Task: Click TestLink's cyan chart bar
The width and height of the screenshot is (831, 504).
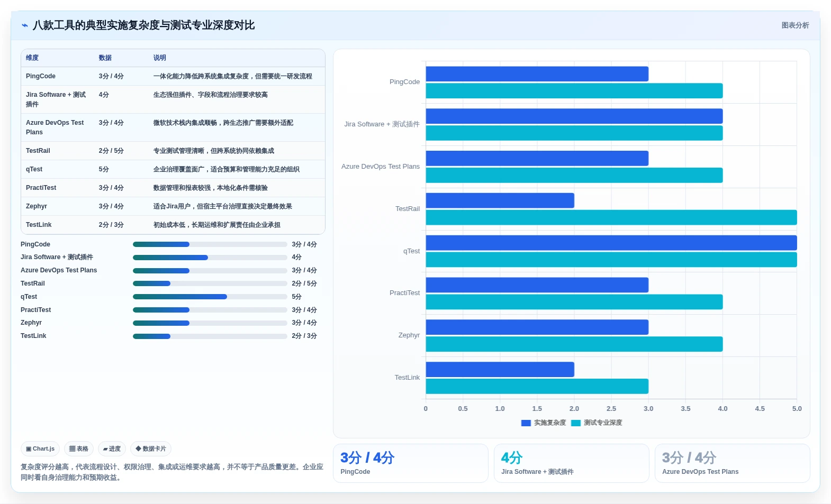Action: [537, 386]
